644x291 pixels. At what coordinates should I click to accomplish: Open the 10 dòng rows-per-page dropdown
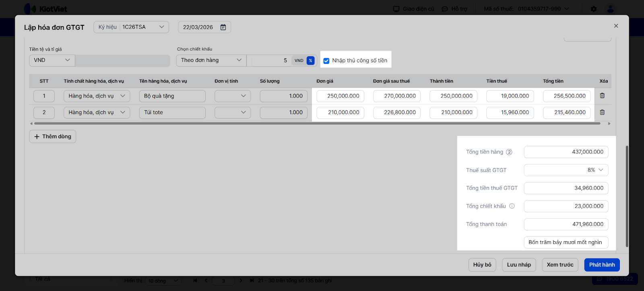[x=164, y=281]
